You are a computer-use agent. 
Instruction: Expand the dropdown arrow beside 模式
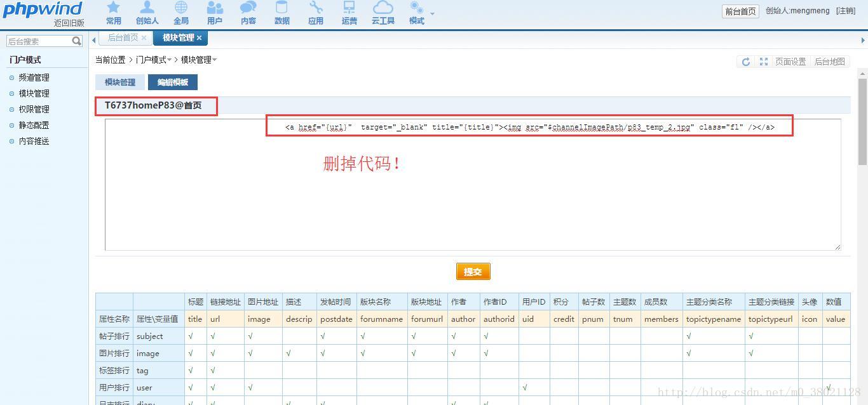pos(433,13)
